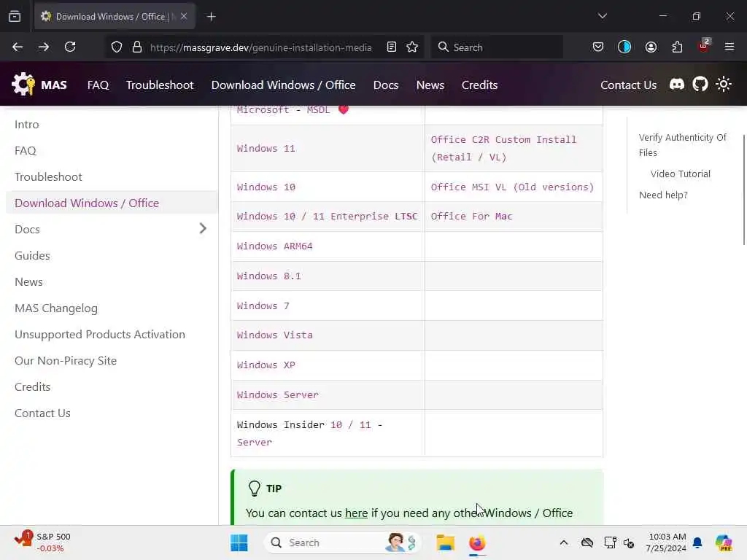Open File Explorer from taskbar
This screenshot has width=747, height=560.
(x=446, y=542)
